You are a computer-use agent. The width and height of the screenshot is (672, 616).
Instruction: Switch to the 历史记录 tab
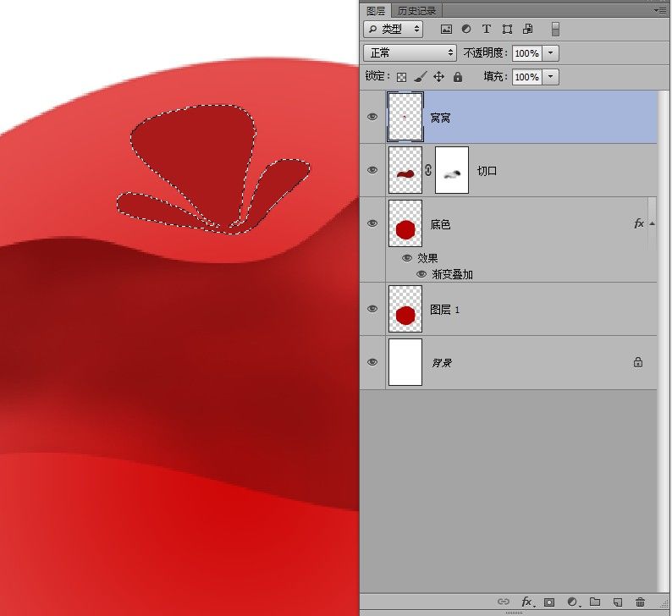417,10
